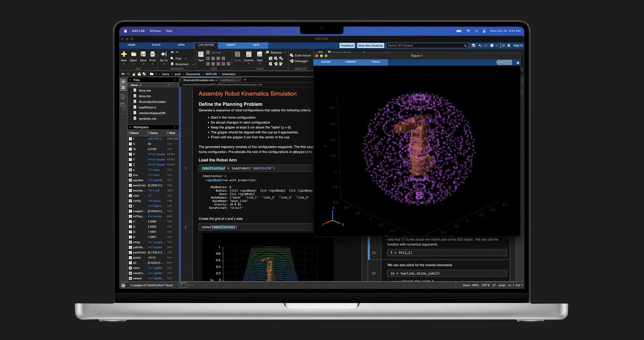Toggle Monospace formatting button

223,58
